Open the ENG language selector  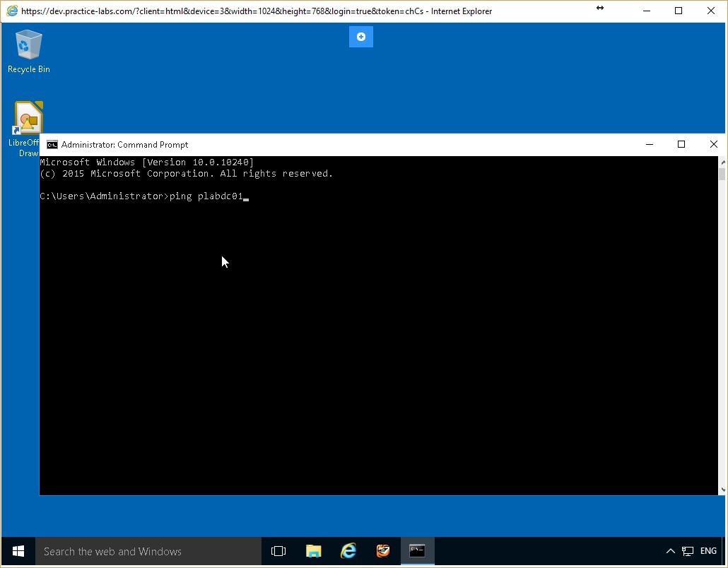click(x=708, y=551)
